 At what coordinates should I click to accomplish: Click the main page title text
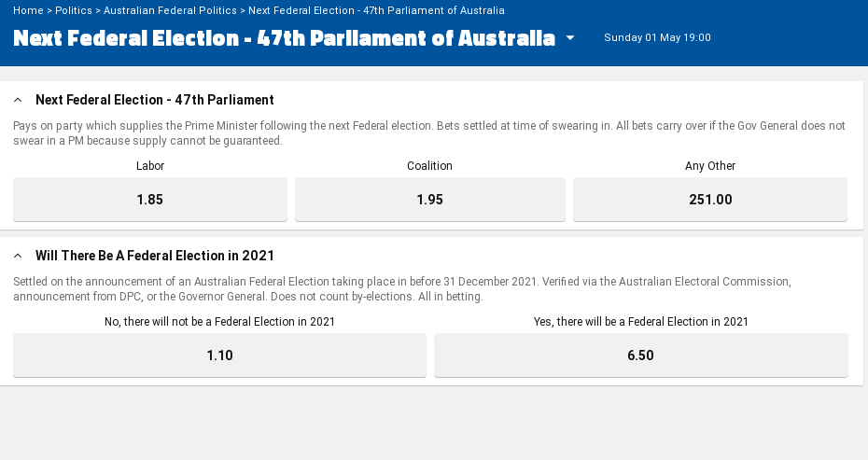pos(285,38)
